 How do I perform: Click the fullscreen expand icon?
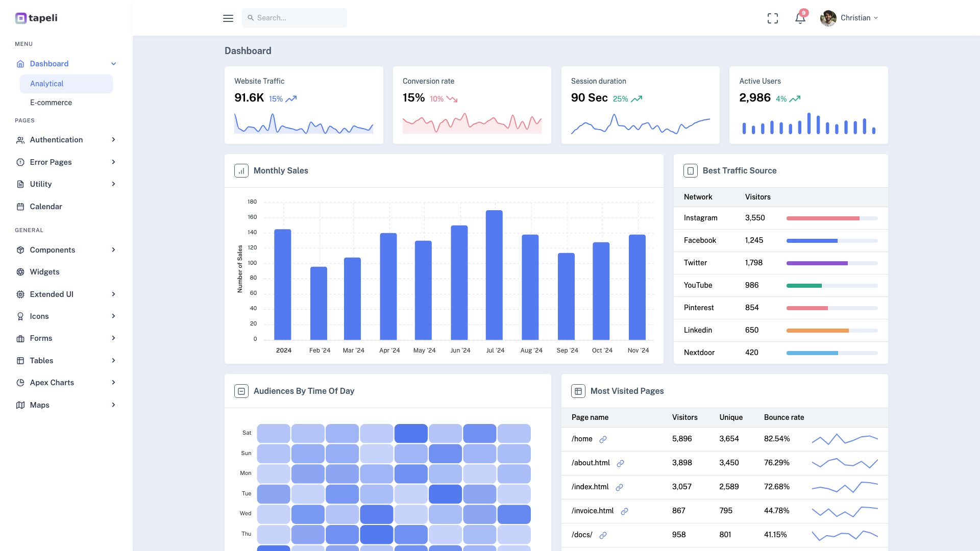773,18
